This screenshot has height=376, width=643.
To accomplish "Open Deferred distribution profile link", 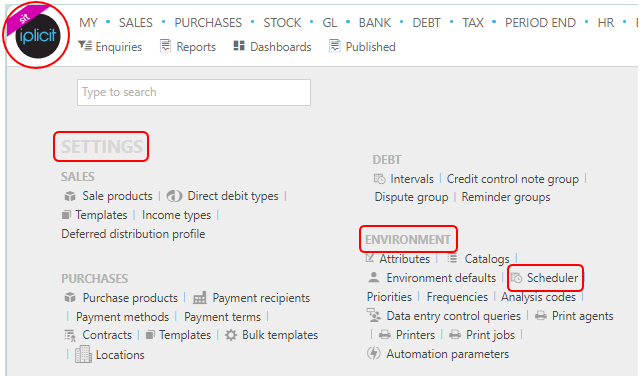I will (133, 234).
